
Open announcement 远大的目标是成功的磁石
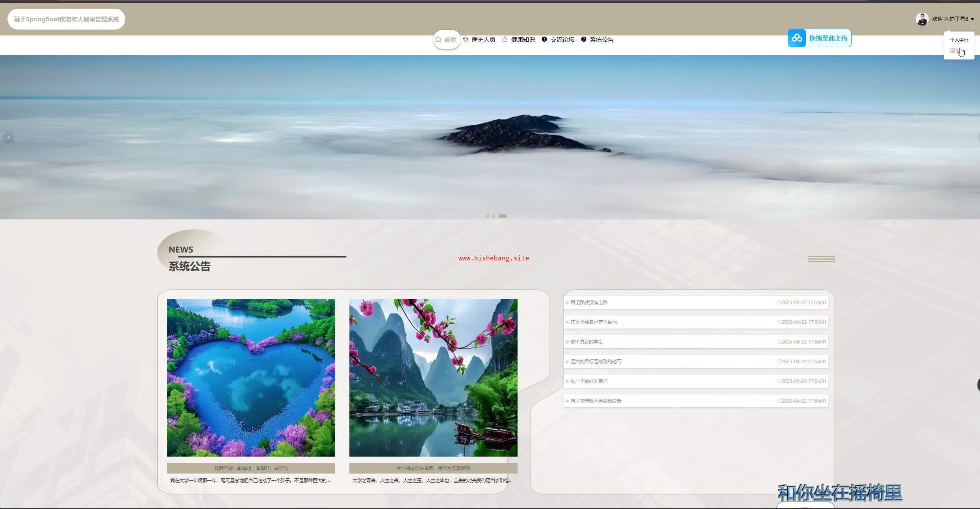point(596,361)
